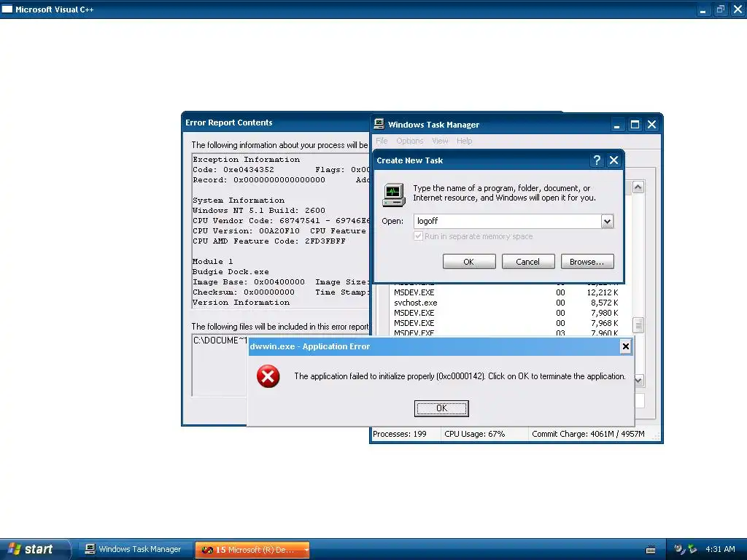Close the Microsoft Visual C++ window
The height and width of the screenshot is (560, 747).
coord(738,9)
